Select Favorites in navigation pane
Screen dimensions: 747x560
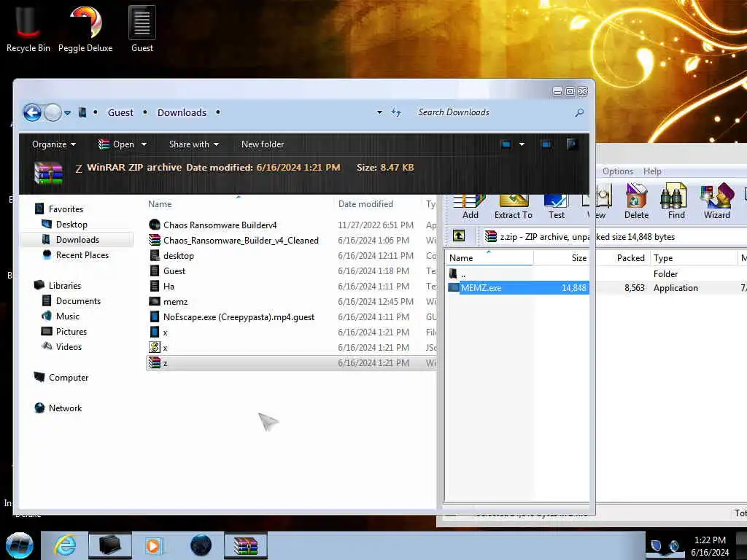(66, 209)
